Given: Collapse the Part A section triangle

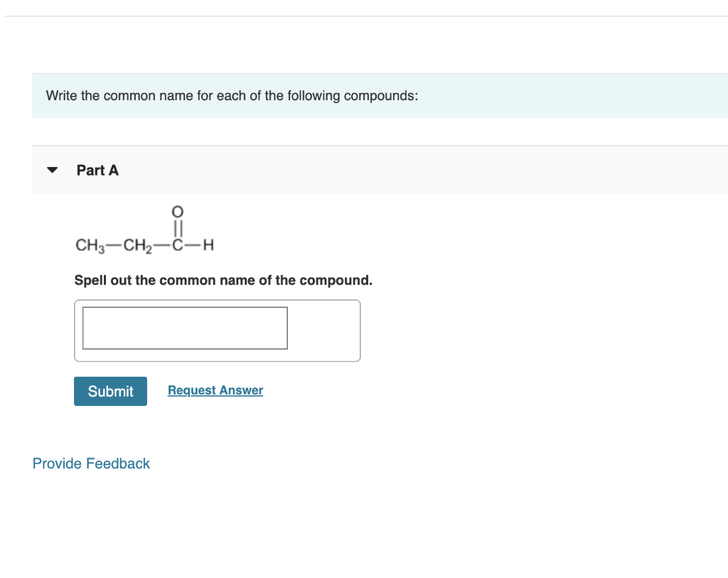Looking at the screenshot, I should click(x=53, y=170).
